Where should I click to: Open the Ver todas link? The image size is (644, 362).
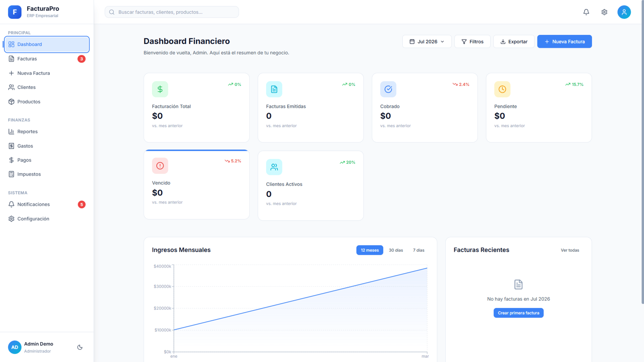570,250
